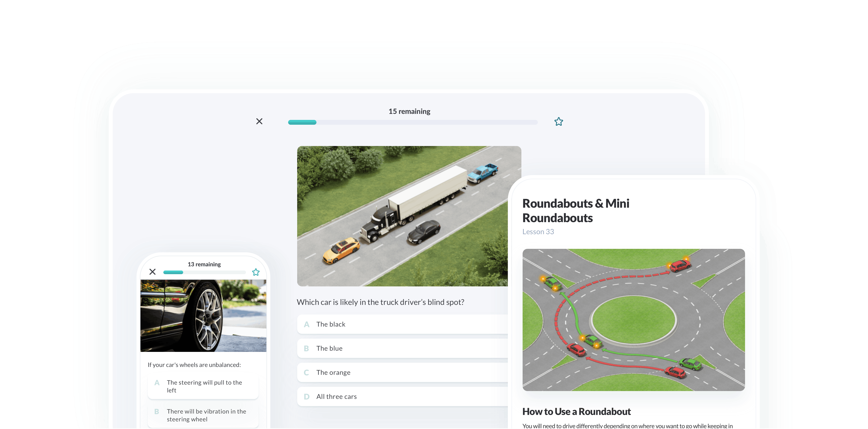Star the unbalanced wheels question
Screen dimensions: 868x429
(x=256, y=272)
